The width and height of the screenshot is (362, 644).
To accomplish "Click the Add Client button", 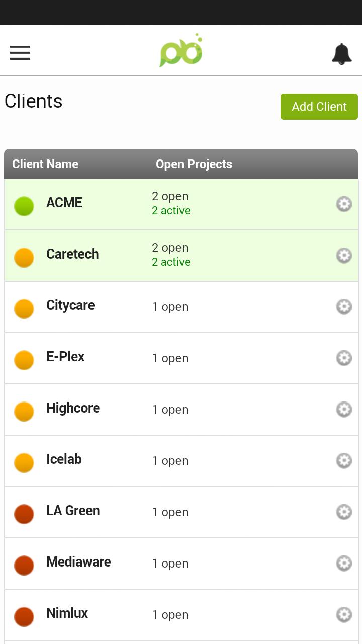I will pyautogui.click(x=319, y=107).
